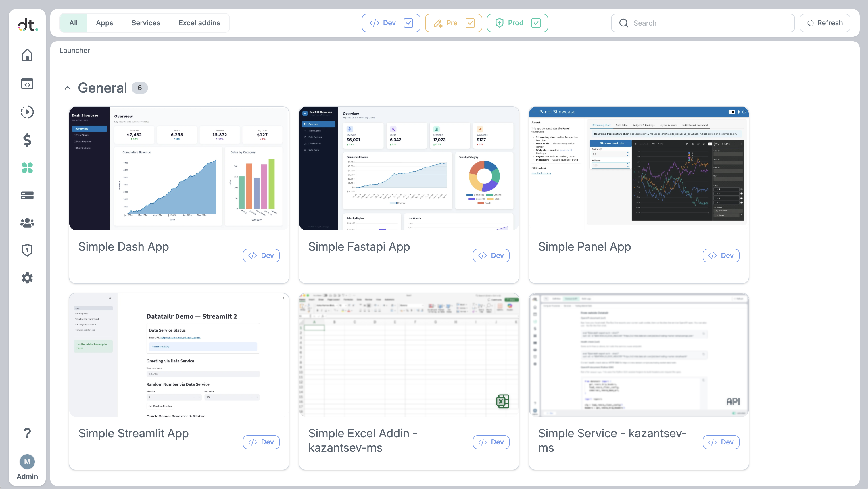Open the Simple Panel App thumbnail

(x=639, y=169)
